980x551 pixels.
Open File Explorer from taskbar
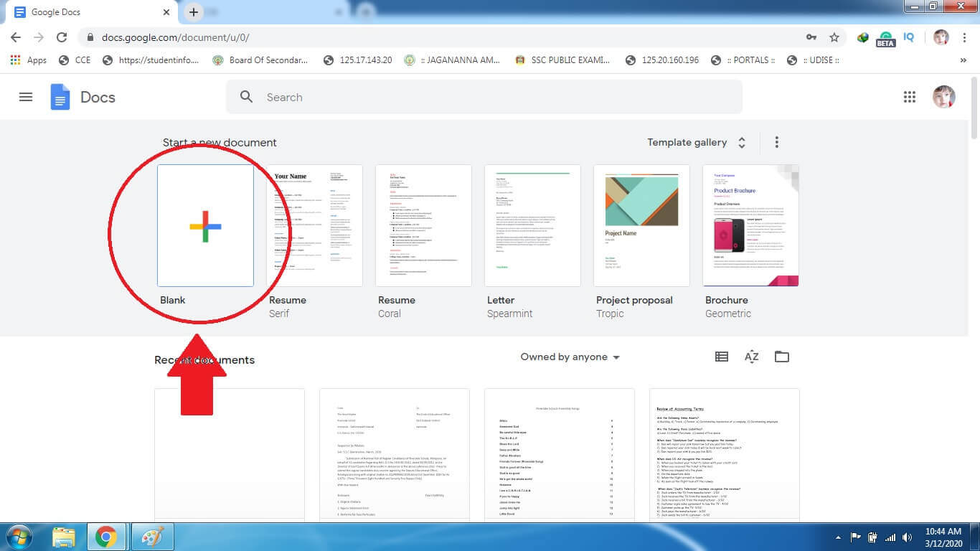pos(64,537)
